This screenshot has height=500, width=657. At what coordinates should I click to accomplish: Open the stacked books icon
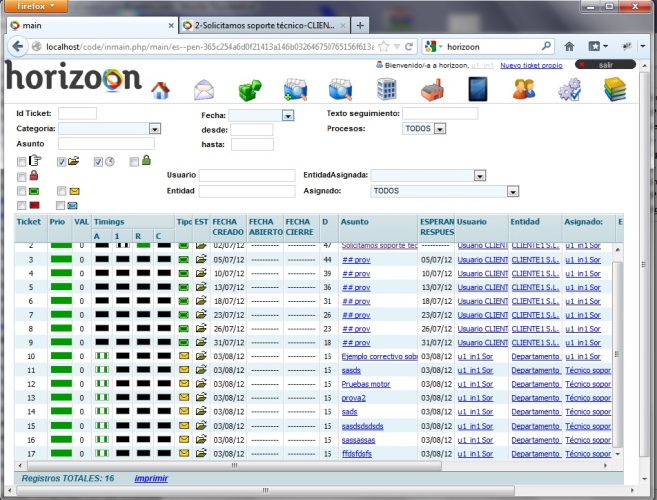point(615,89)
